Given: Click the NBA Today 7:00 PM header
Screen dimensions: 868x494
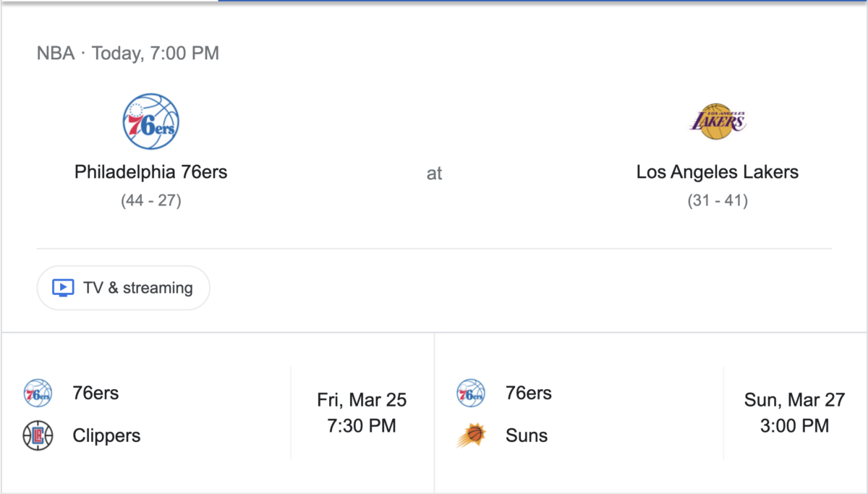Looking at the screenshot, I should pos(128,53).
